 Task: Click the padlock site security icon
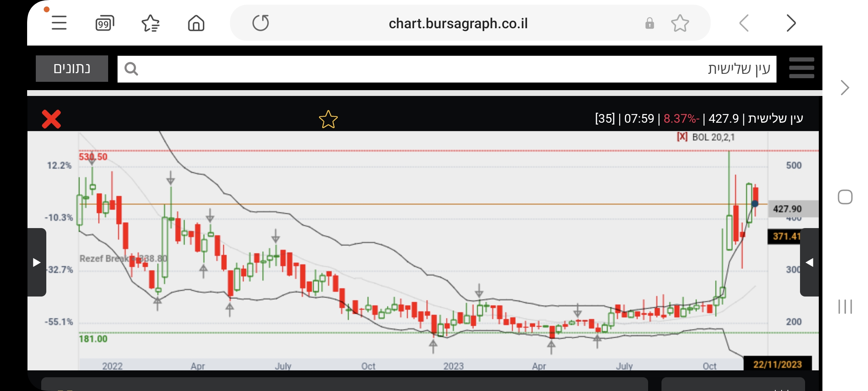pos(650,24)
